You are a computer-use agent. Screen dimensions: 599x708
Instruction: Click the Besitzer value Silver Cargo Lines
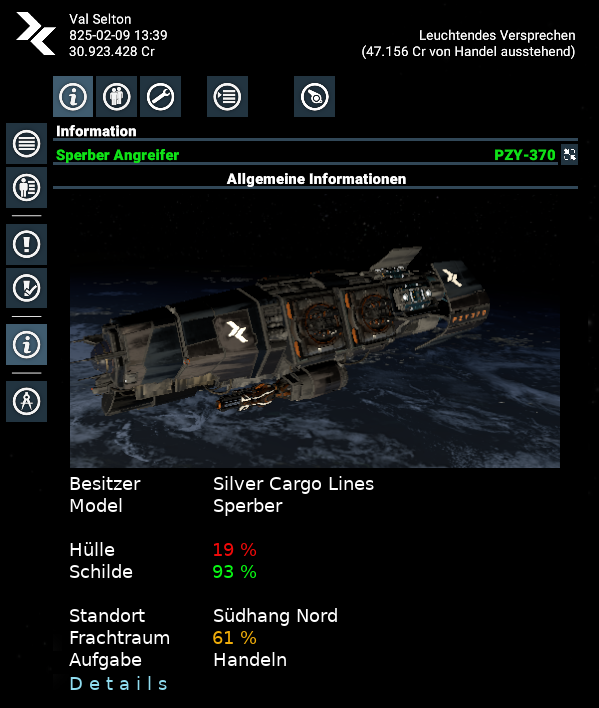click(x=293, y=484)
